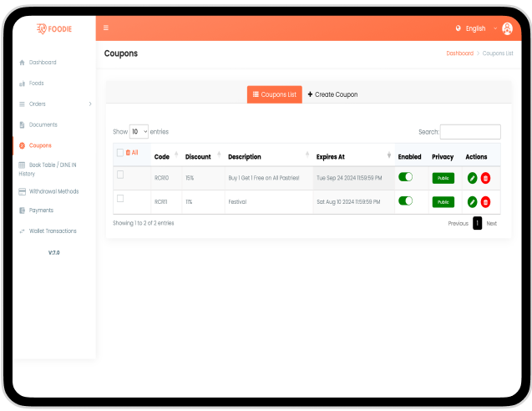
Task: Click the red delete-all trash icon
Action: [x=128, y=153]
